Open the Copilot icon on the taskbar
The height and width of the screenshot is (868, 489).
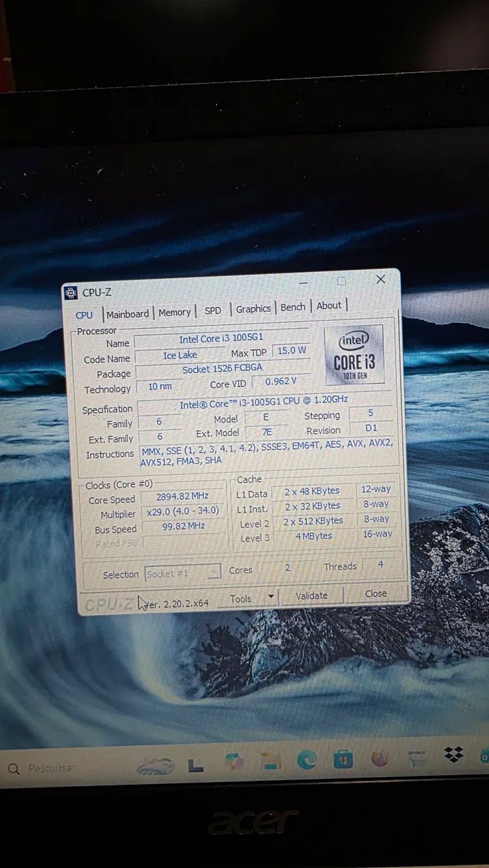234,763
